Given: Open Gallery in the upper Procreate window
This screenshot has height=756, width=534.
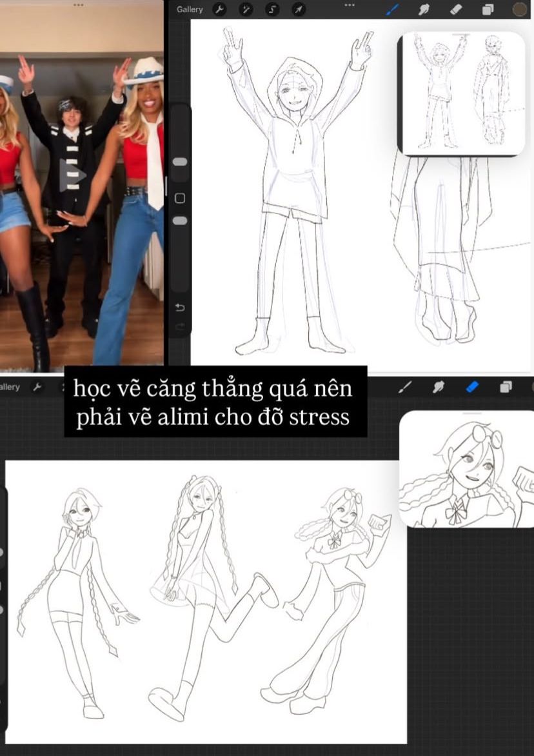Looking at the screenshot, I should pos(190,10).
